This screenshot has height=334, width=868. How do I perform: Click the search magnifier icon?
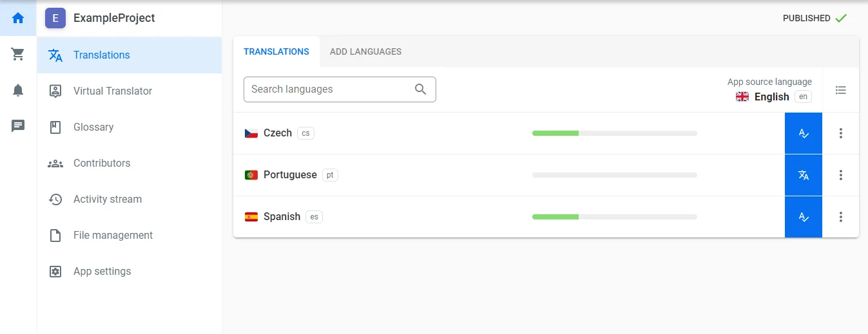tap(421, 89)
